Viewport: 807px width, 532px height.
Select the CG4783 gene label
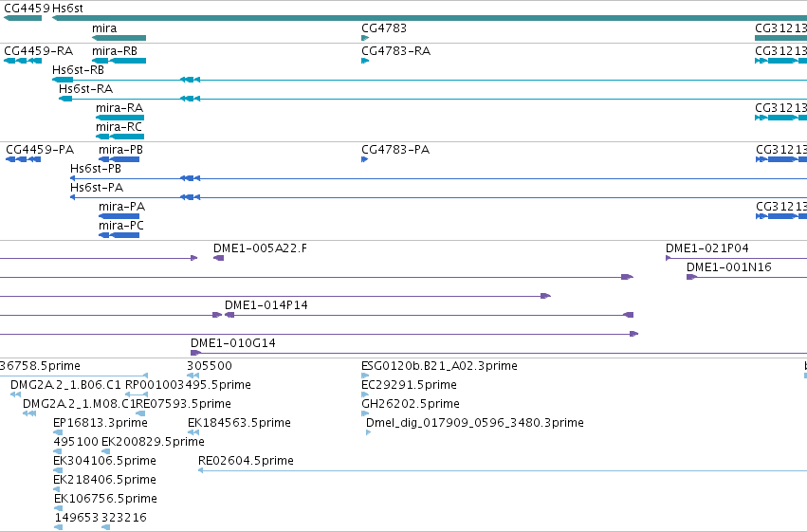[384, 28]
